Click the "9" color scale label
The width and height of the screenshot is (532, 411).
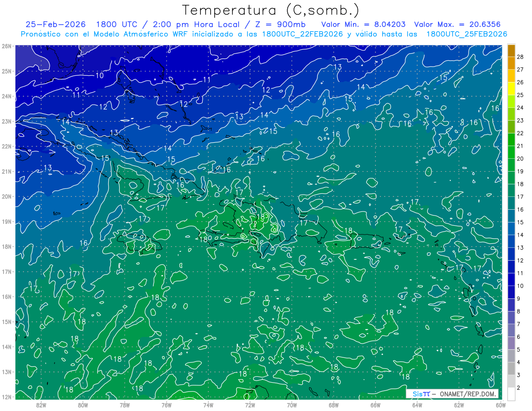(x=519, y=298)
